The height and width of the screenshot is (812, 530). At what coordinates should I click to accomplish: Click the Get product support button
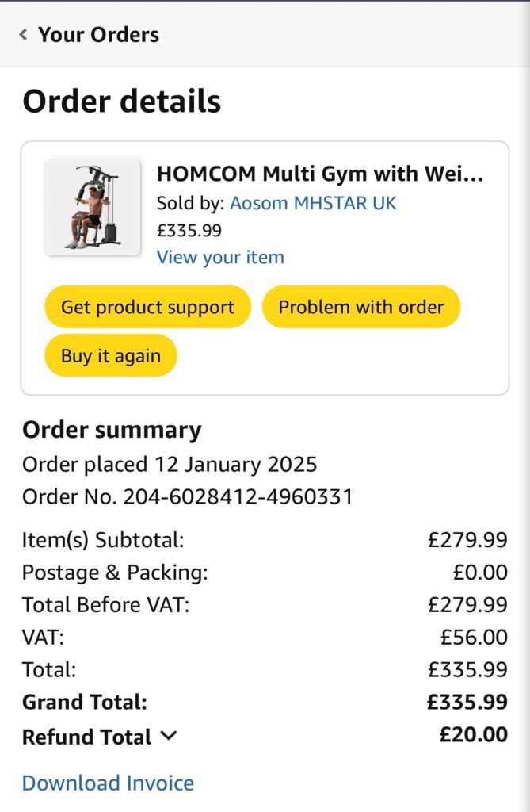click(x=148, y=307)
